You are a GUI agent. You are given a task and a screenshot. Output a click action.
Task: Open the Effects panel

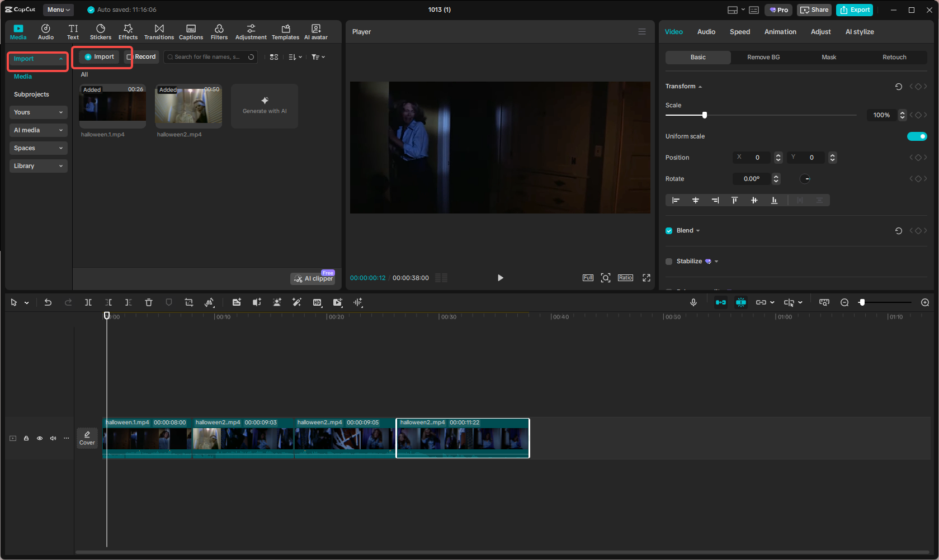[128, 32]
